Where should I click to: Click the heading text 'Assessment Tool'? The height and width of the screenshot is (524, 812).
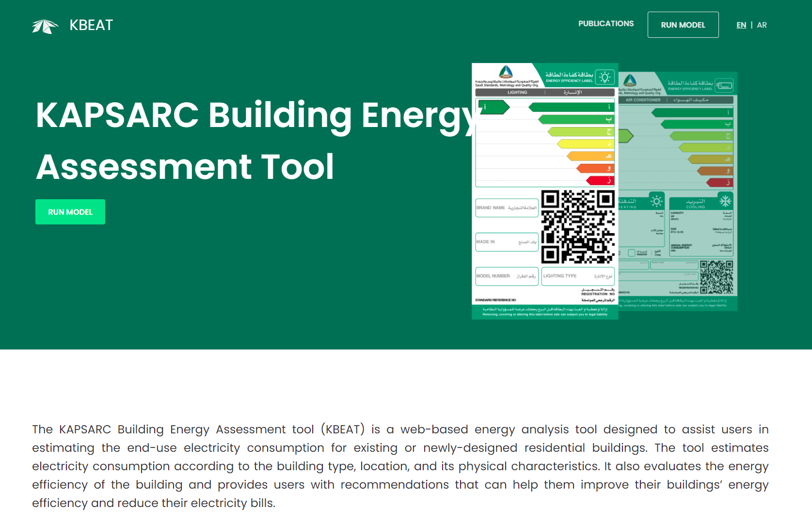(185, 167)
